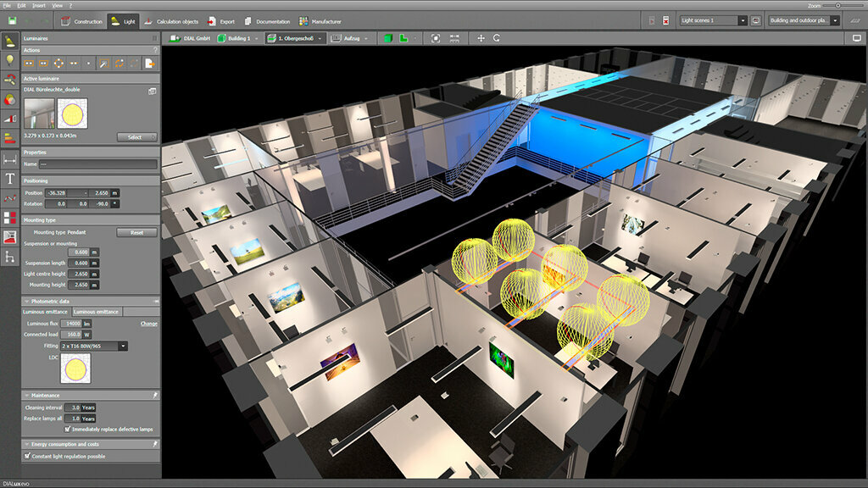Open the lamp bulb tool in sidebar
The height and width of the screenshot is (488, 868).
(9, 60)
